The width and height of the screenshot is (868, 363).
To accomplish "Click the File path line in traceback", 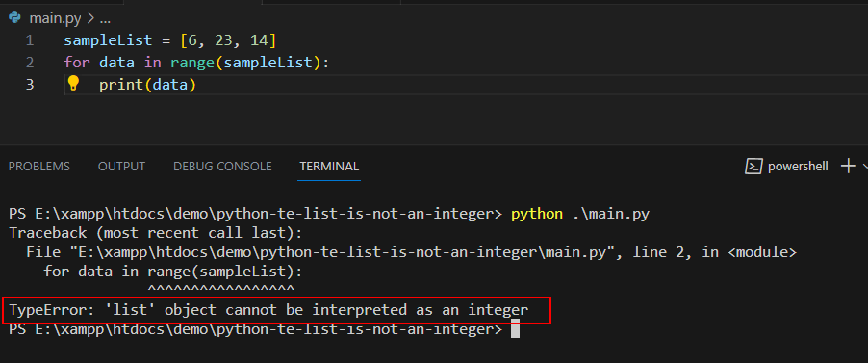I will pos(411,252).
